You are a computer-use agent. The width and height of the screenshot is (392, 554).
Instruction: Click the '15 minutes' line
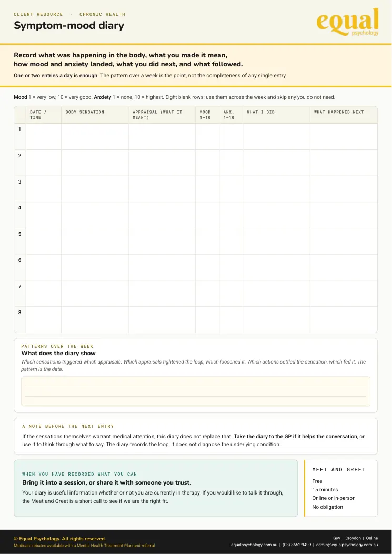tap(325, 490)
